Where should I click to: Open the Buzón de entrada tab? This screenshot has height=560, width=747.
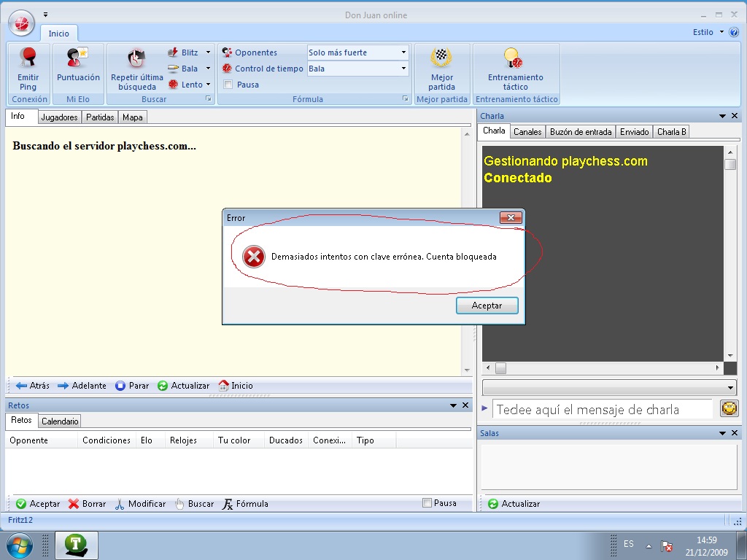click(x=581, y=132)
